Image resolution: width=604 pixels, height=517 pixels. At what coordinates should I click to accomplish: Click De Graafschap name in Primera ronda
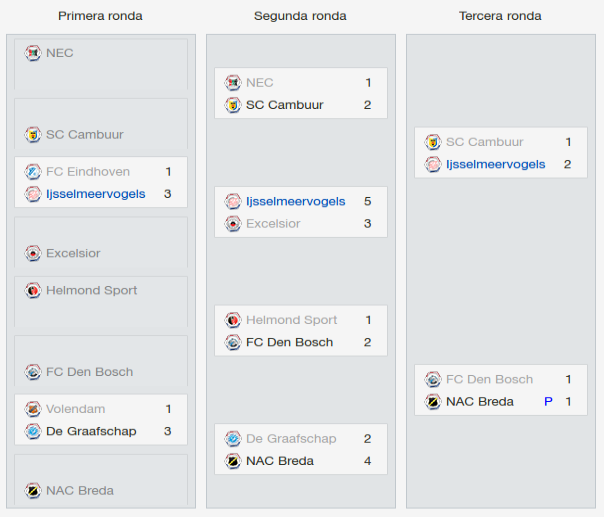pos(91,431)
